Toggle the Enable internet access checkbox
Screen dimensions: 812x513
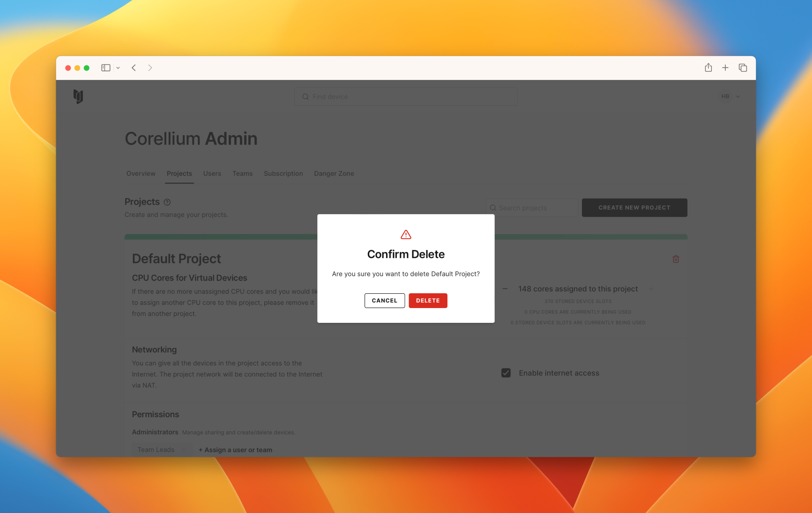click(506, 373)
